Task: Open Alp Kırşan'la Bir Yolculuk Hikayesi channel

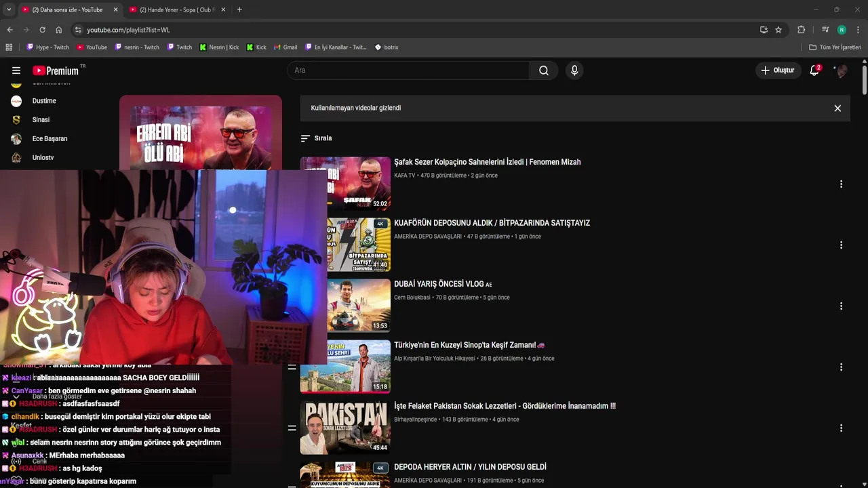Action: [435, 359]
